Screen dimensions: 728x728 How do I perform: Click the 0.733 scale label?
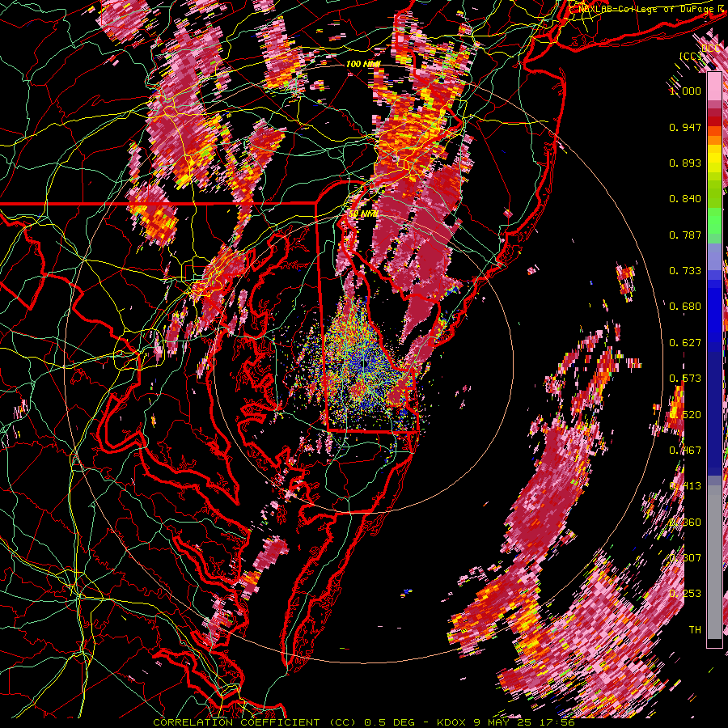685,271
